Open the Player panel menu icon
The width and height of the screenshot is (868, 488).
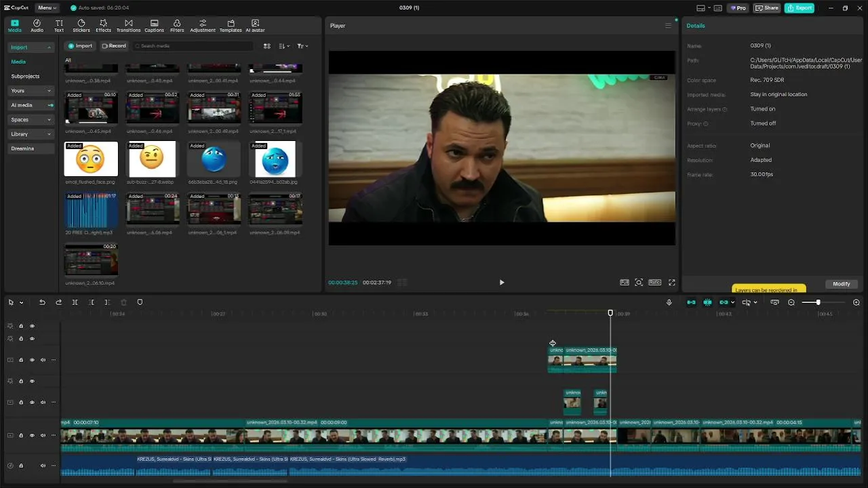[668, 26]
